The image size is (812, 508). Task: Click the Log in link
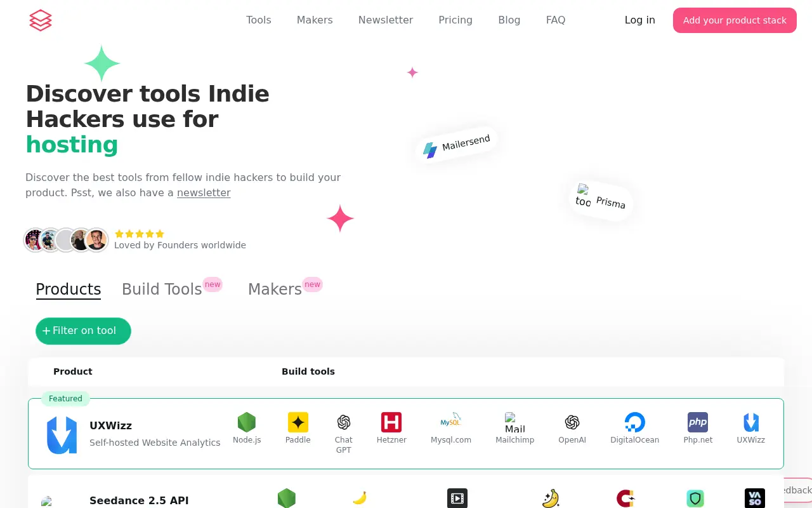640,20
